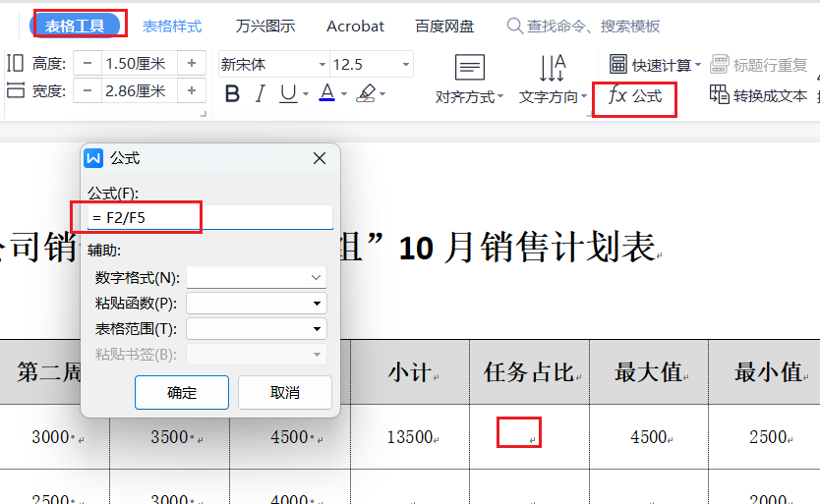
Task: Decrease column width with minus button
Action: [x=88, y=91]
